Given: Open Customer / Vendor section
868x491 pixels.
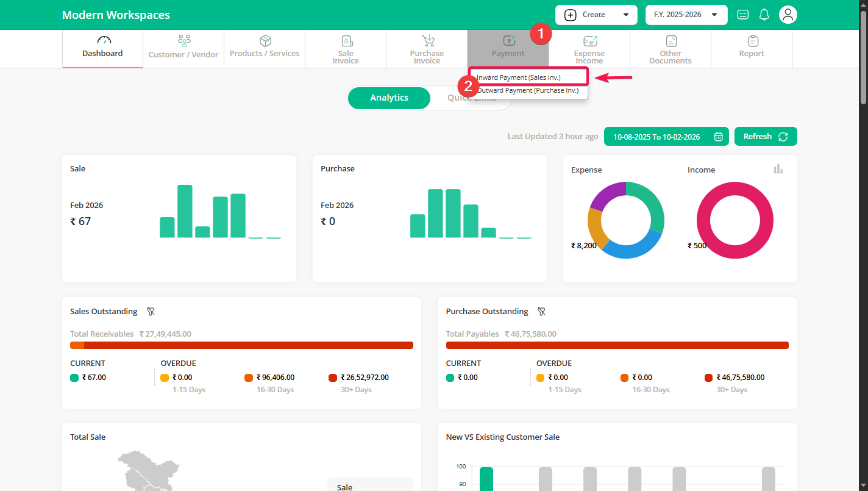Looking at the screenshot, I should tap(183, 48).
